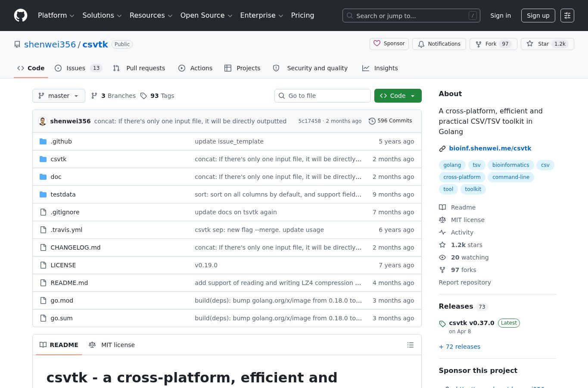Click the Sponsor heart button
This screenshot has height=388, width=588.
coord(389,44)
